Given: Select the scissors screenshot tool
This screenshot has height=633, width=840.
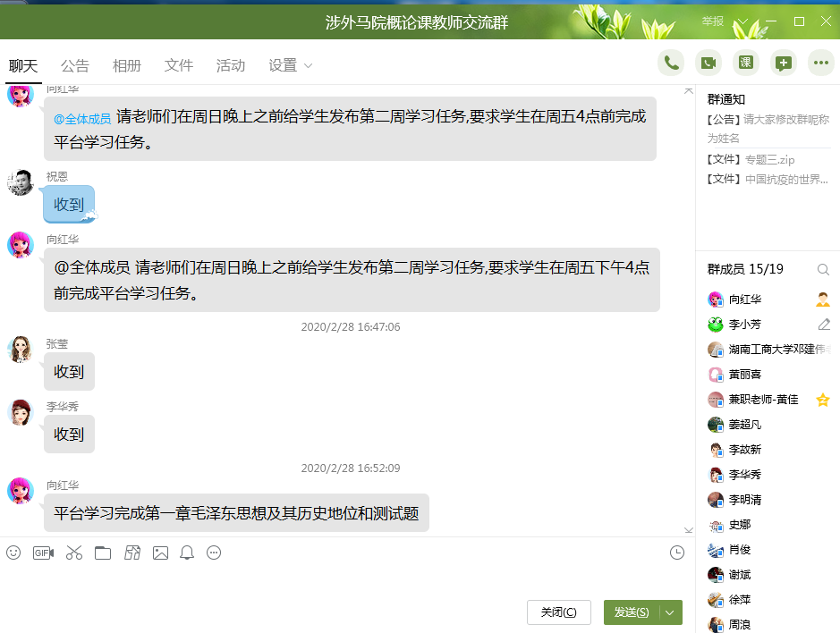Looking at the screenshot, I should (x=73, y=553).
